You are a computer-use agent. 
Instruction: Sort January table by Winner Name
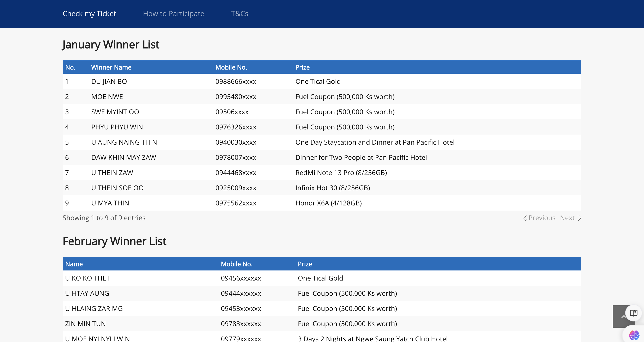(x=111, y=67)
